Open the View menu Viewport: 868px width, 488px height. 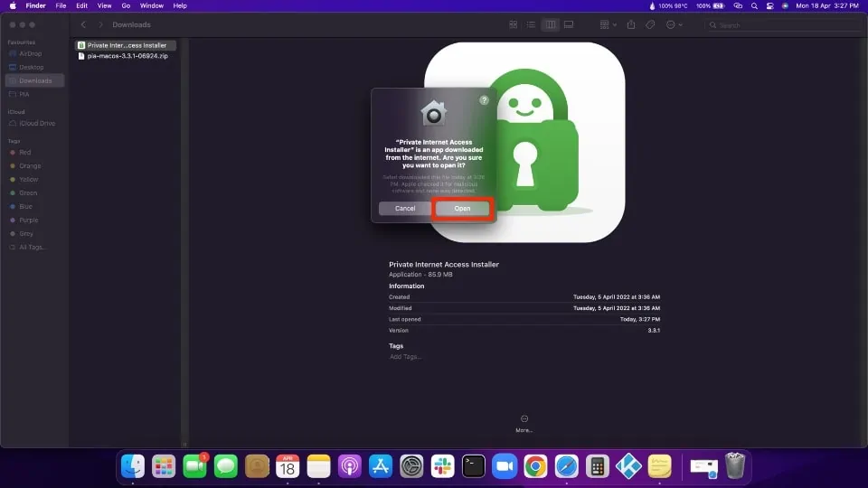104,5
